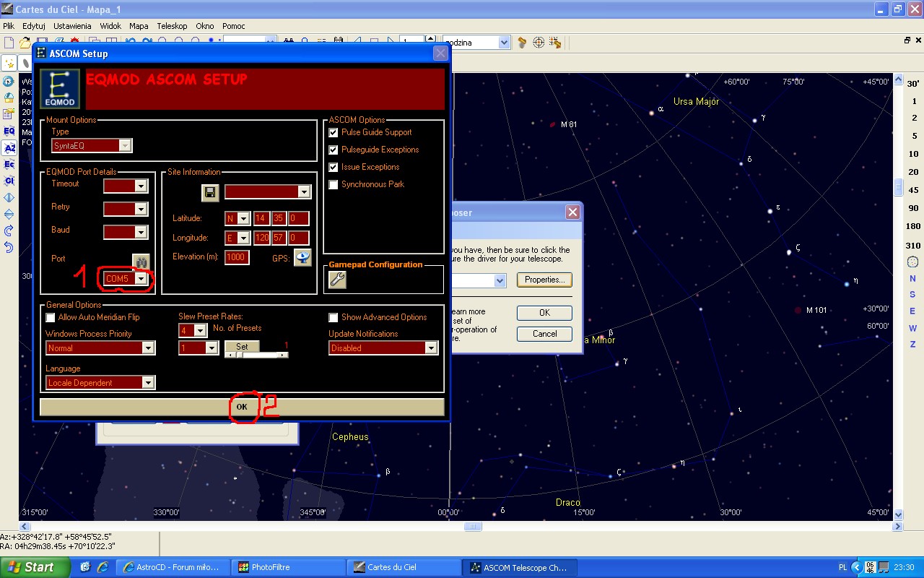Toggle Pulseguide Exceptions checkbox
Image resolution: width=924 pixels, height=578 pixels.
[333, 150]
